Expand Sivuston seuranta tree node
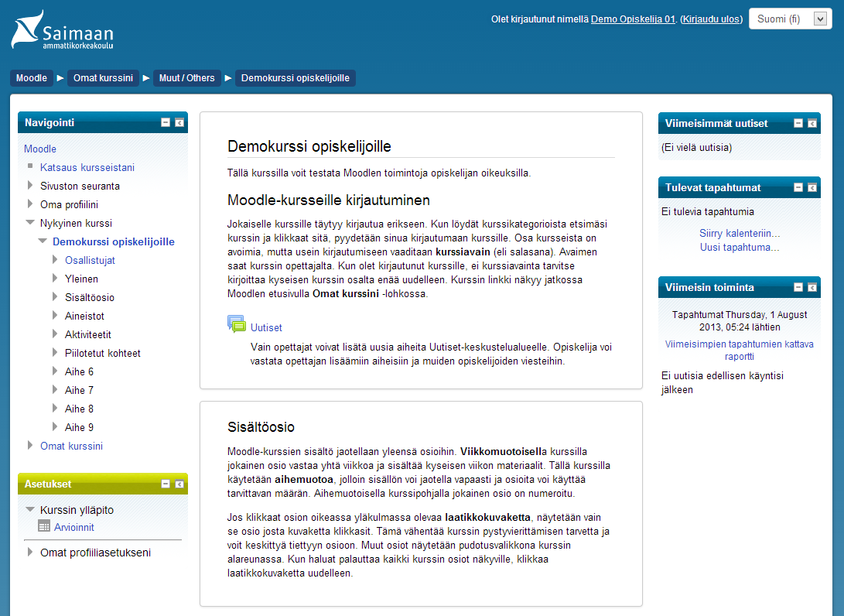Image resolution: width=844 pixels, height=616 pixels. 30,186
